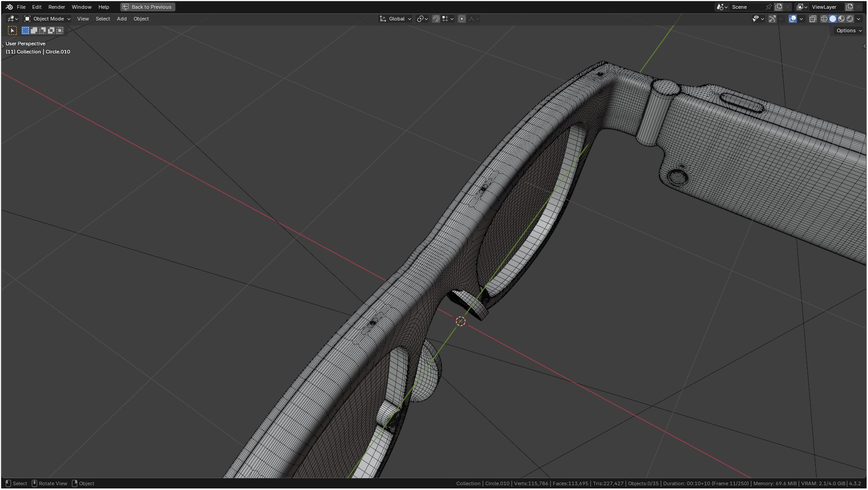
Task: Expand the toolbar with the left edge arrow
Action: click(3, 46)
